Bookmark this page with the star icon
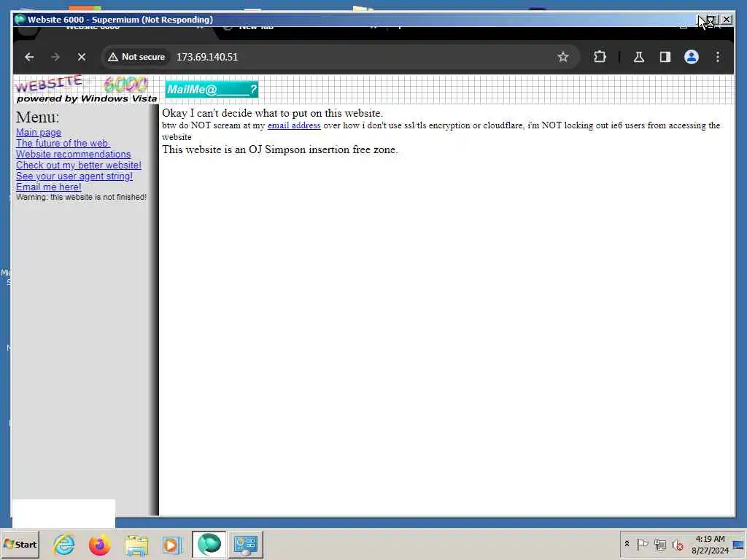The image size is (747, 560). pos(563,57)
